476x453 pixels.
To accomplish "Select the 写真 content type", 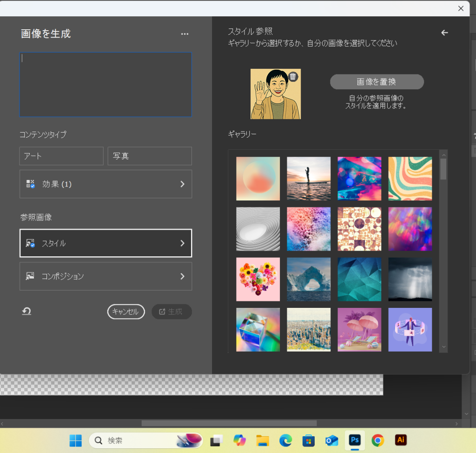I will point(150,156).
